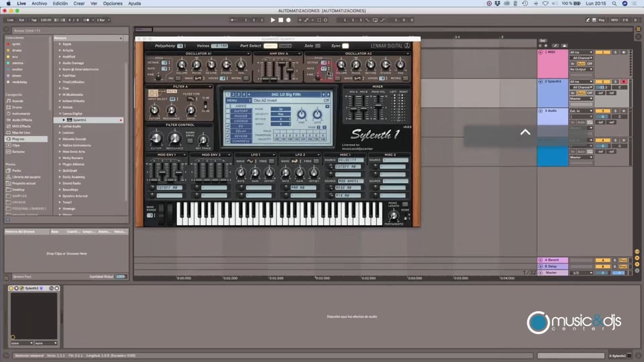This screenshot has height=362, width=644.
Task: Open the Ver menu
Action: (x=94, y=3)
